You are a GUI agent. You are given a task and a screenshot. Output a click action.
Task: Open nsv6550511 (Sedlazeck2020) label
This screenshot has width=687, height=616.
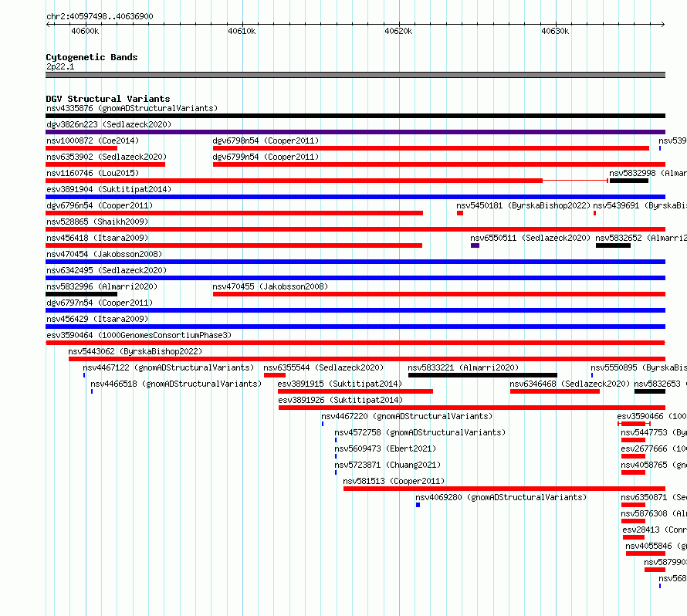tap(530, 238)
